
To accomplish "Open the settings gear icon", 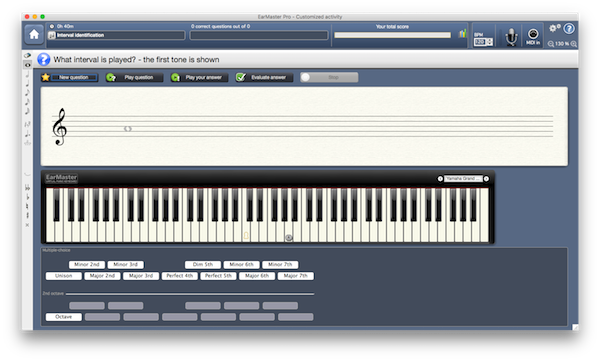I will (554, 28).
